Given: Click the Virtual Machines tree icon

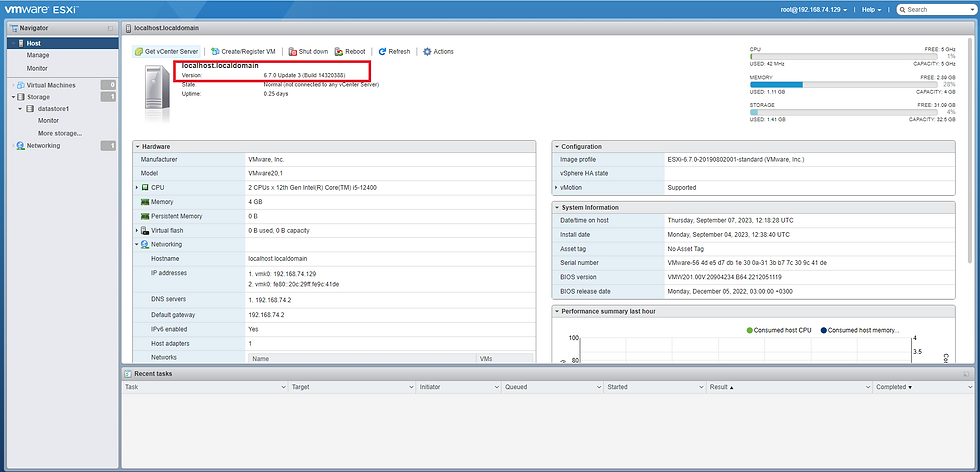Looking at the screenshot, I should 21,85.
